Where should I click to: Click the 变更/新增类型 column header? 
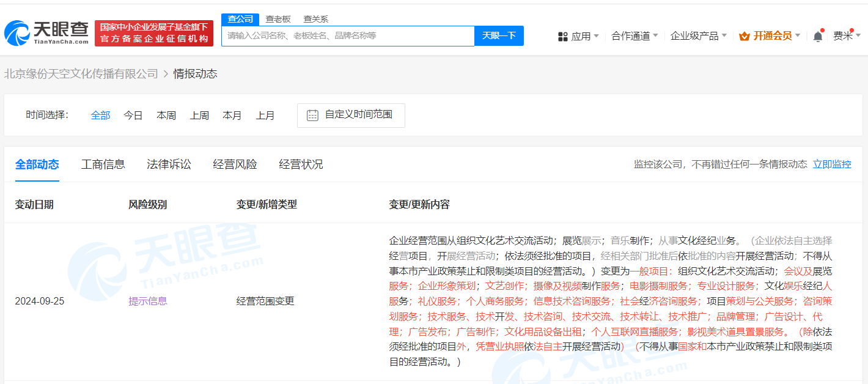[x=267, y=205]
